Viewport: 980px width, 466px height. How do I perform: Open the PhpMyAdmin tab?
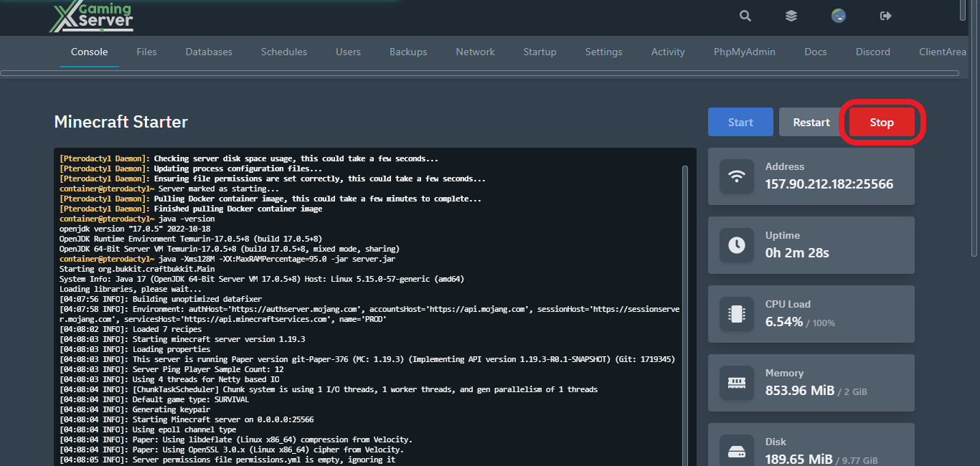coord(744,52)
